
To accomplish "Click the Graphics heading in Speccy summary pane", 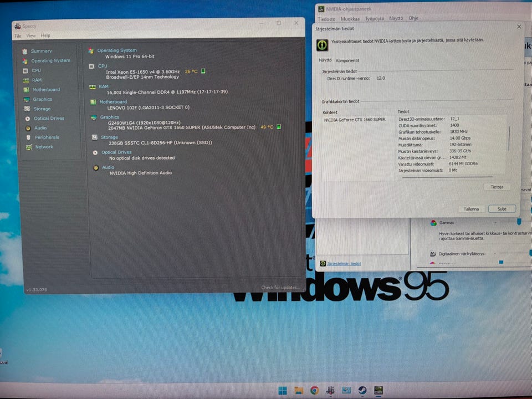I will click(x=109, y=117).
